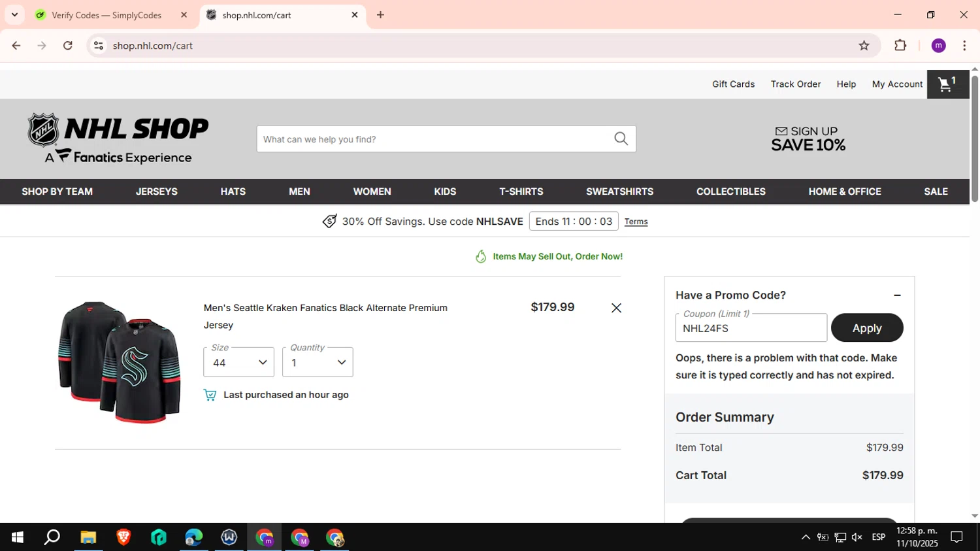Open File Explorer from the taskbar

click(x=88, y=537)
